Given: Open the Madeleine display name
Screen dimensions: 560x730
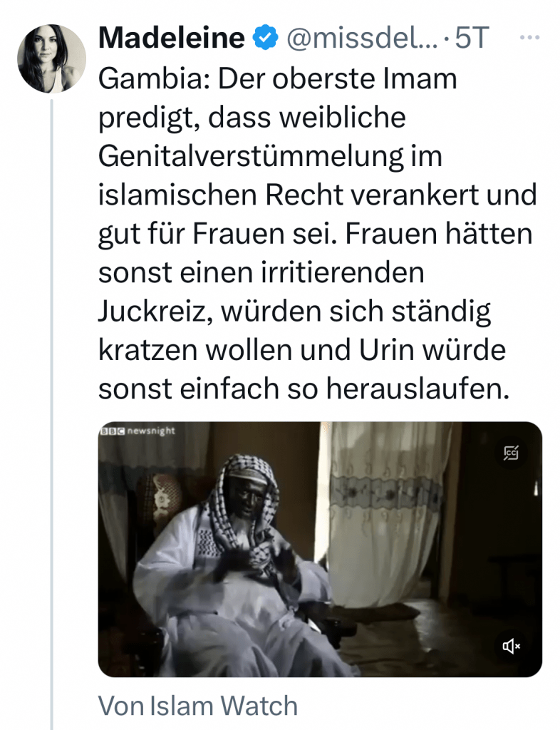Looking at the screenshot, I should (172, 38).
